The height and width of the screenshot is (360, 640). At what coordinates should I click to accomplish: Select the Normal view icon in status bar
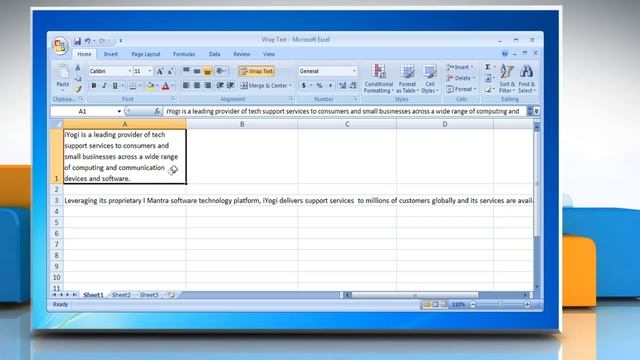(x=427, y=304)
